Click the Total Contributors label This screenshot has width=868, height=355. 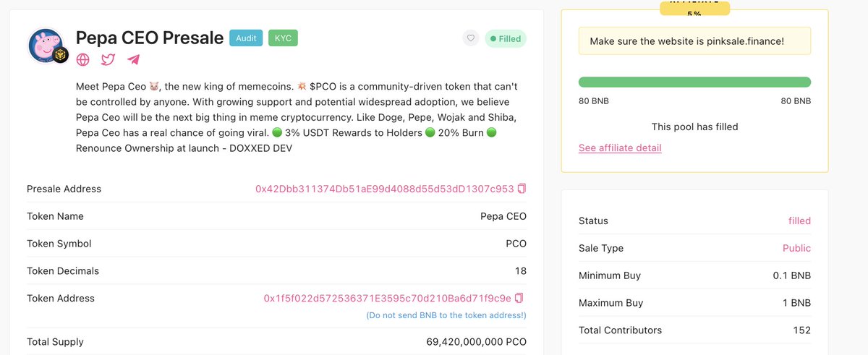[620, 330]
